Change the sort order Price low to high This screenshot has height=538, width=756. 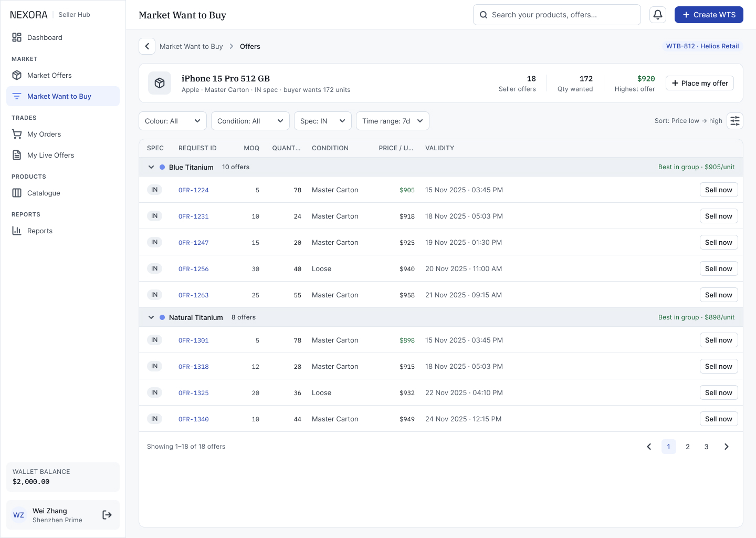(x=688, y=121)
